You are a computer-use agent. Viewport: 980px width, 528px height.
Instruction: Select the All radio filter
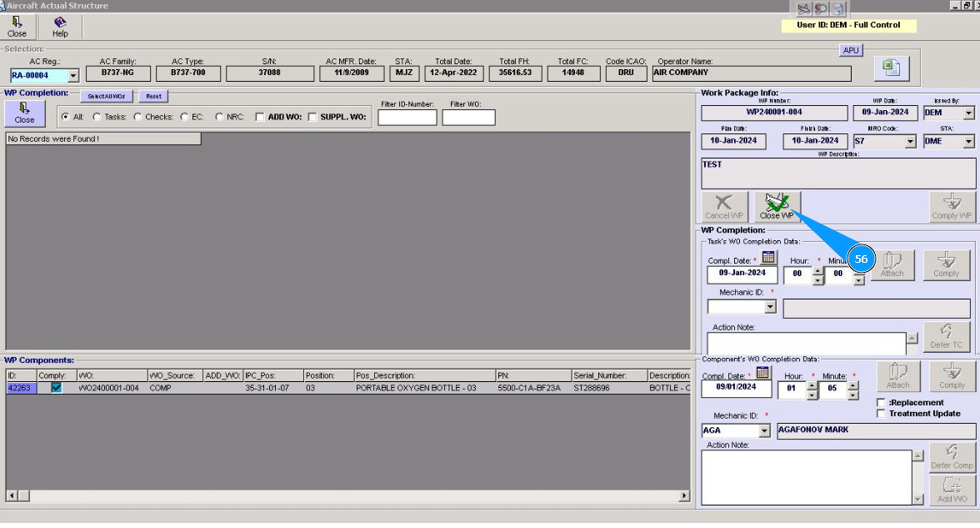[65, 117]
